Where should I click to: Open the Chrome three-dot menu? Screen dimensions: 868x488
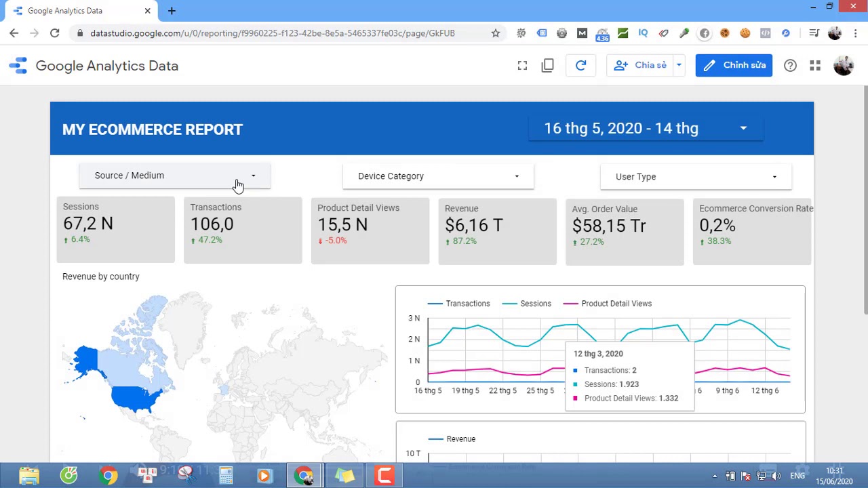[856, 33]
